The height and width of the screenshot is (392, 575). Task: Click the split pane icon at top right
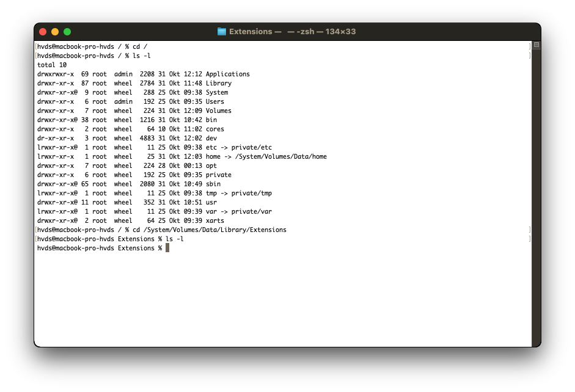click(537, 45)
